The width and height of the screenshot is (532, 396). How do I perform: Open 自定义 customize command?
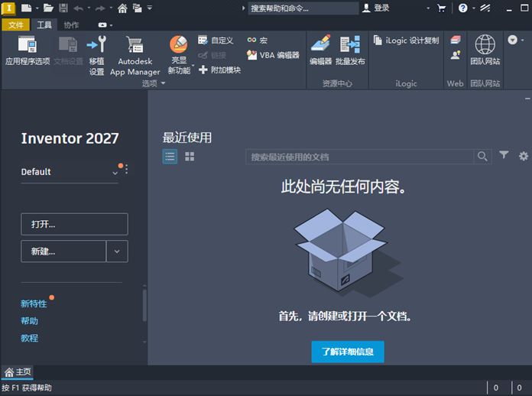(x=216, y=41)
